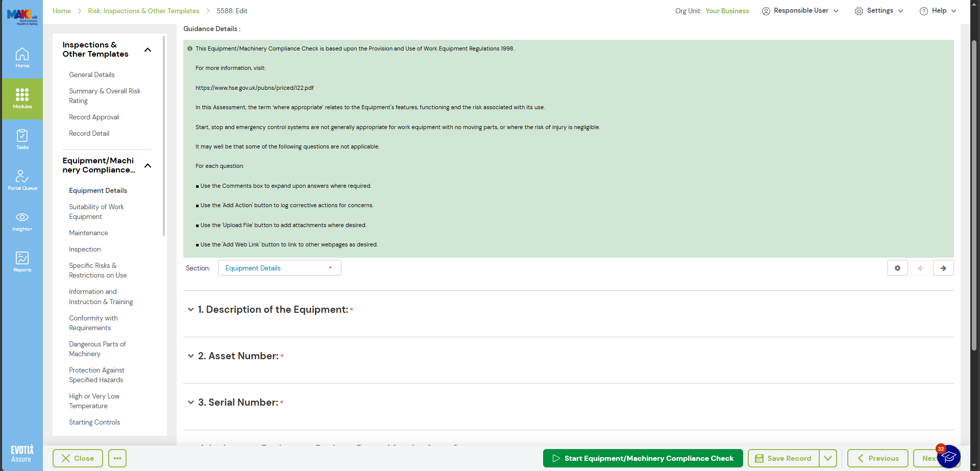This screenshot has height=471, width=980.
Task: Go to next section with right arrow
Action: pos(943,268)
